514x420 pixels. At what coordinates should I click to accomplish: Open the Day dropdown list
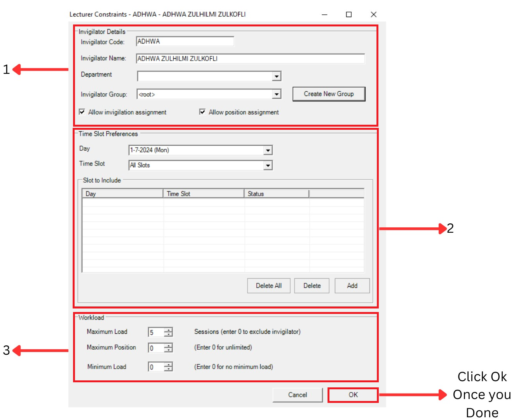(268, 150)
